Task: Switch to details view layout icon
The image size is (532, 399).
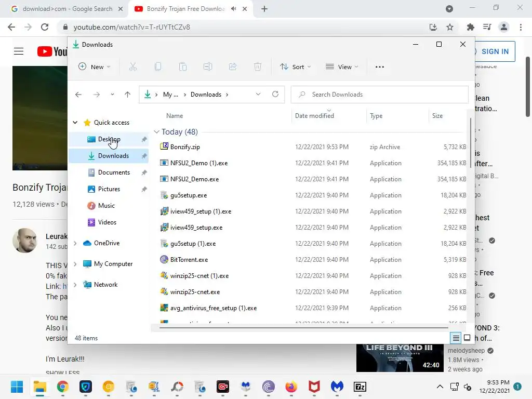Action: click(x=456, y=338)
